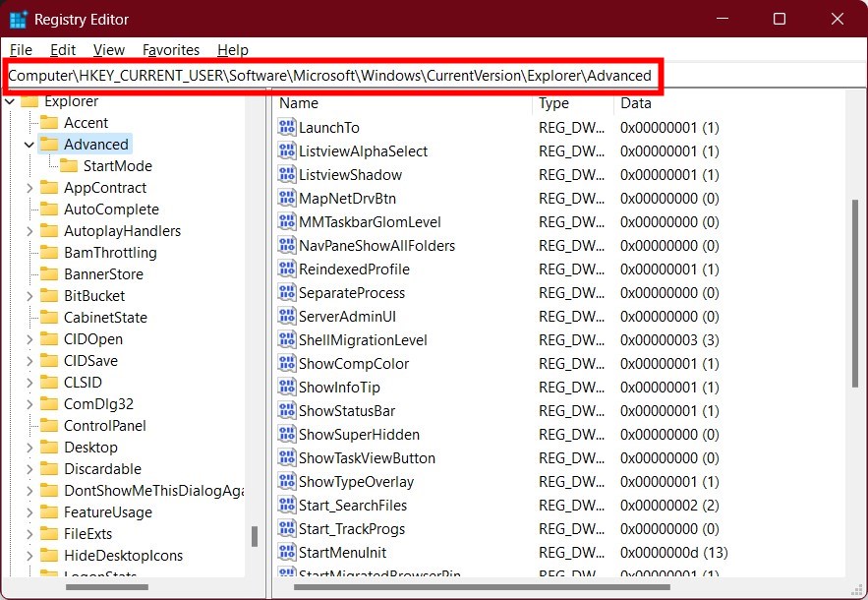Click the StartMenuInit value icon

287,552
